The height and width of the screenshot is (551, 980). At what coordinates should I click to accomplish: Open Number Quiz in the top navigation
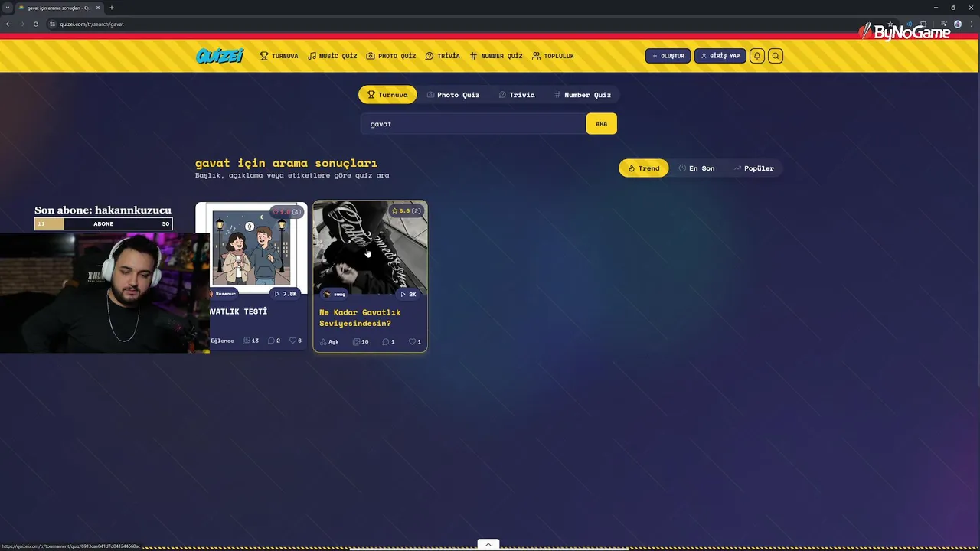click(x=495, y=56)
